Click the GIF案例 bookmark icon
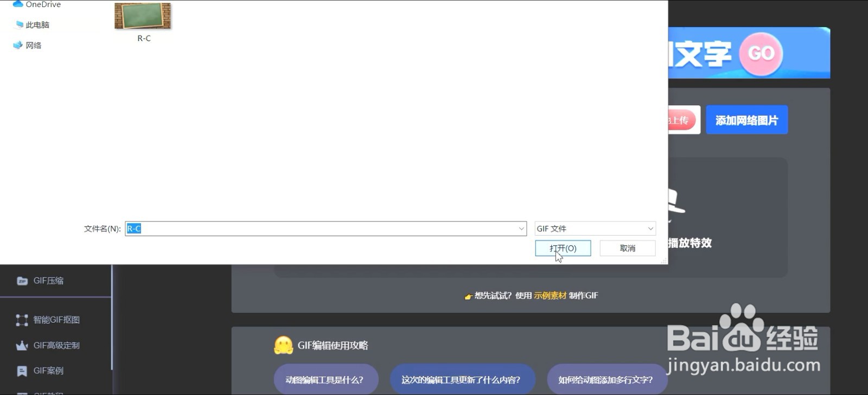This screenshot has height=395, width=868. (x=22, y=371)
